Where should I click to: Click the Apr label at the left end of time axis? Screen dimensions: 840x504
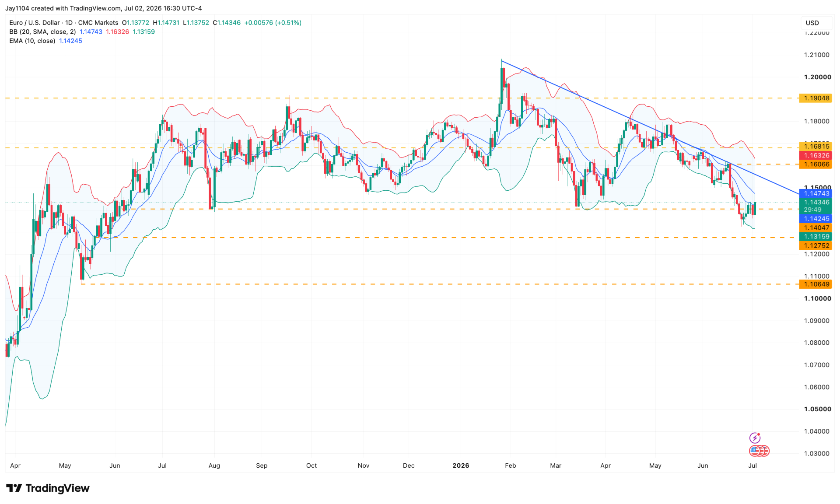pos(15,465)
